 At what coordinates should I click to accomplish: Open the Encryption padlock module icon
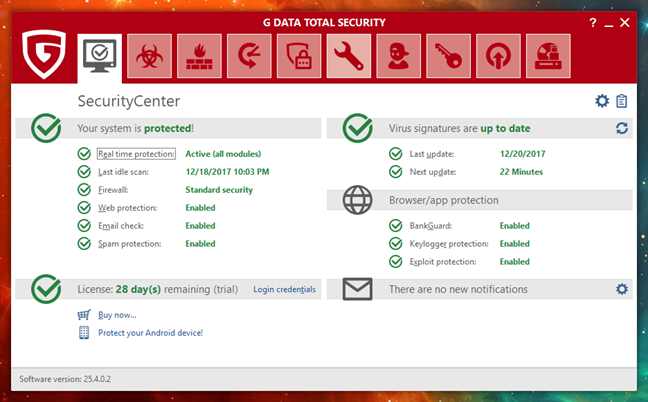pos(299,56)
